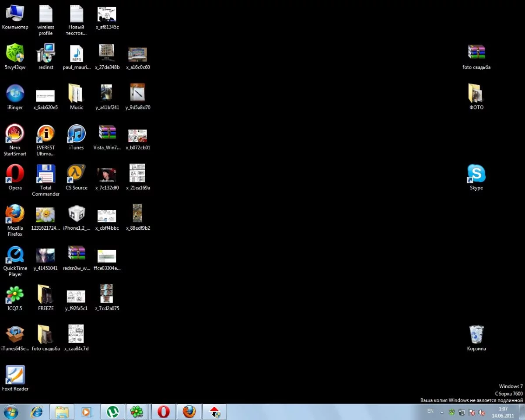Click the muted volume tray icon
The image size is (525, 420).
coord(482,412)
